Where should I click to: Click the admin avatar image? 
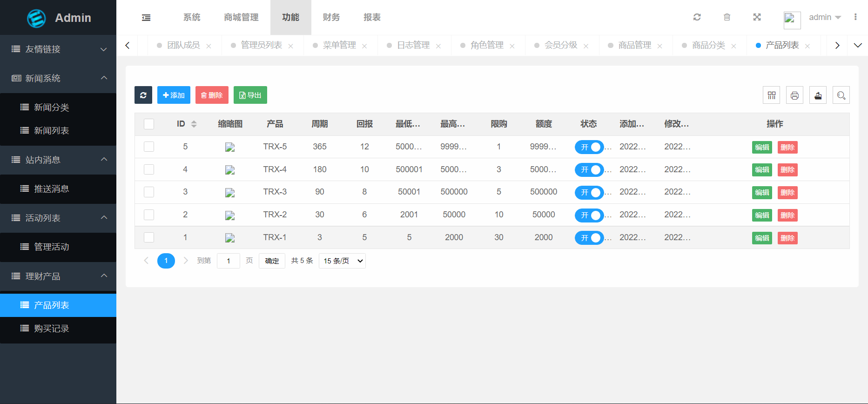point(792,20)
